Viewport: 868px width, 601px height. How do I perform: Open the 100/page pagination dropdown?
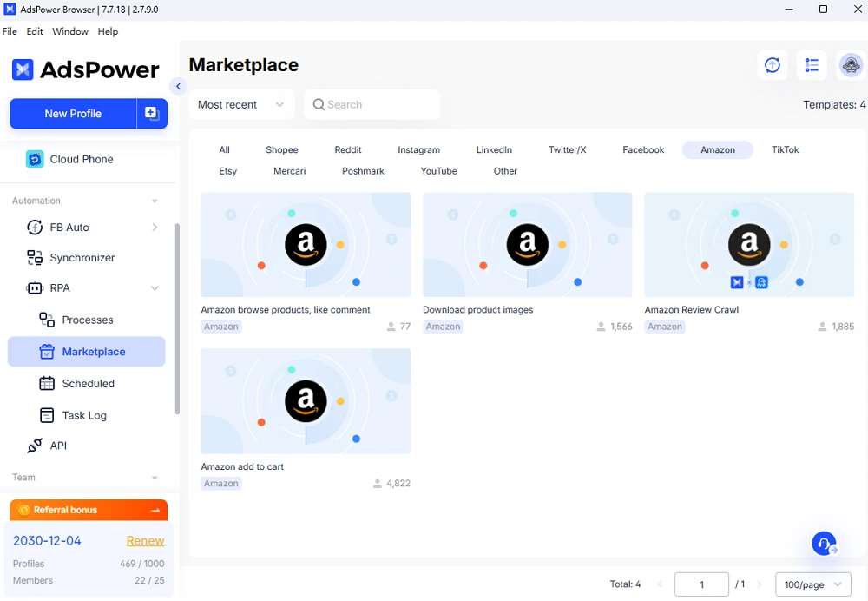coord(812,584)
